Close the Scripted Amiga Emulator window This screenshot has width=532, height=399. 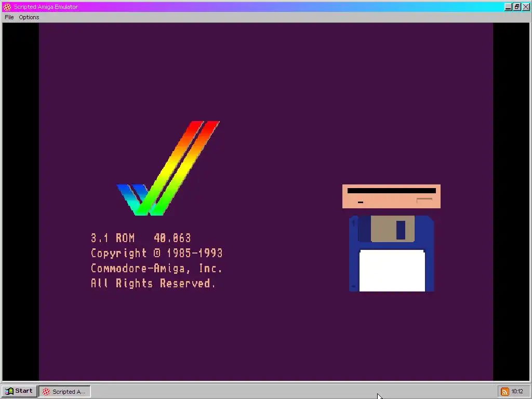click(x=526, y=7)
